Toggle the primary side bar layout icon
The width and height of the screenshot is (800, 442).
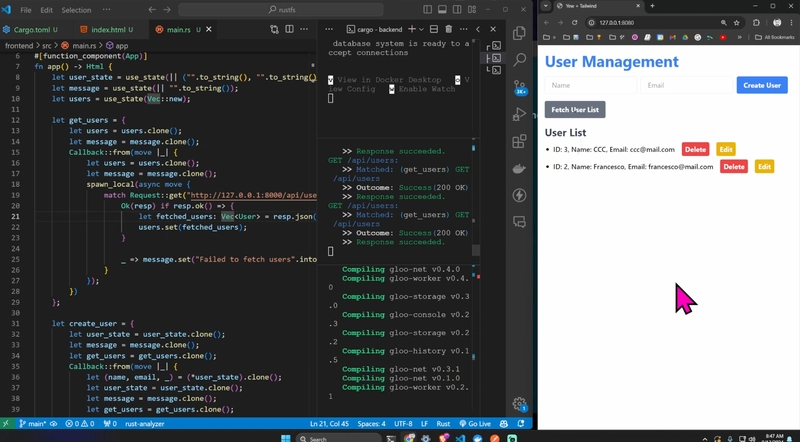(428, 10)
